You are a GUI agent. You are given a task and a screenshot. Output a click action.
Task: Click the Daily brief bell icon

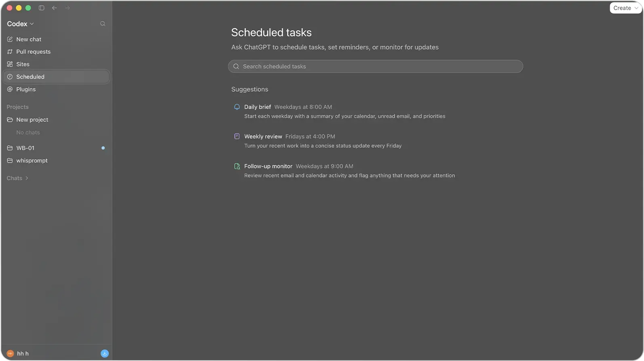click(x=237, y=107)
